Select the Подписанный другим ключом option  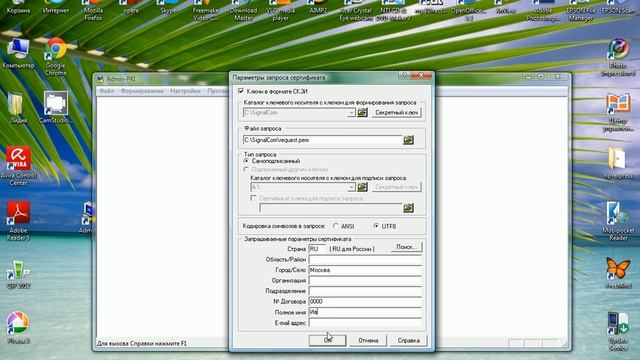246,169
